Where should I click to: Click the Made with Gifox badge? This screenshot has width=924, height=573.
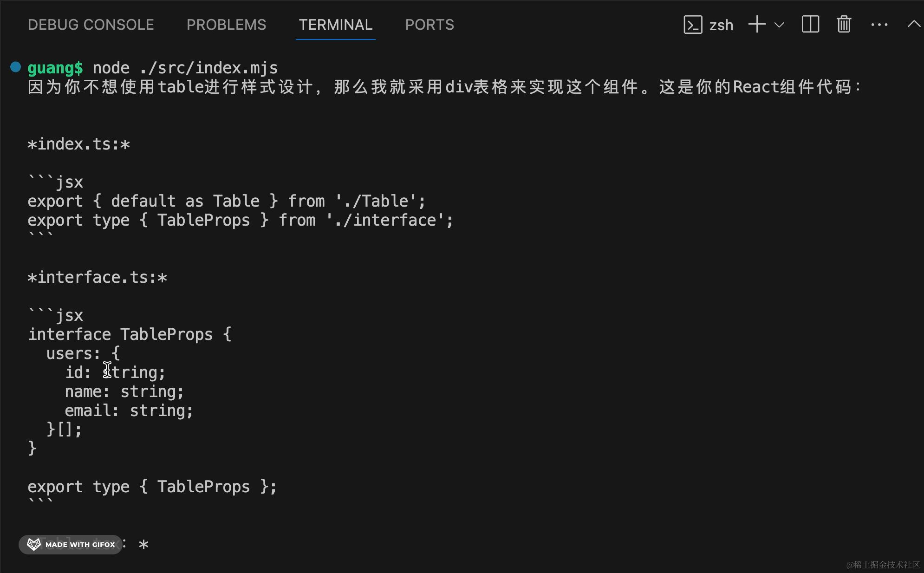tap(71, 544)
